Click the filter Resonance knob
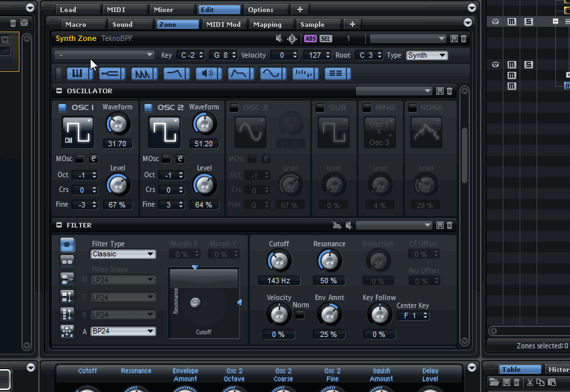Viewport: 570px width, 392px height. (x=329, y=261)
